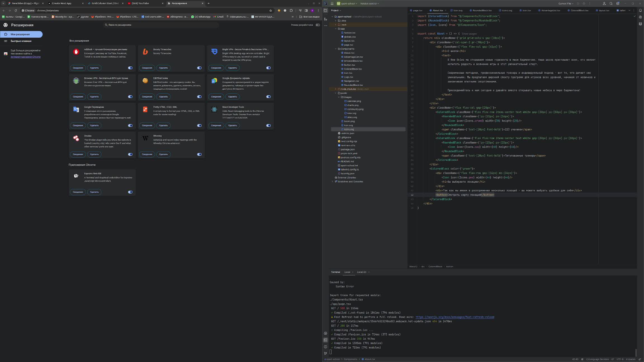Open IDE notifications bell icon
The width and height of the screenshot is (644, 362).
tap(640, 10)
